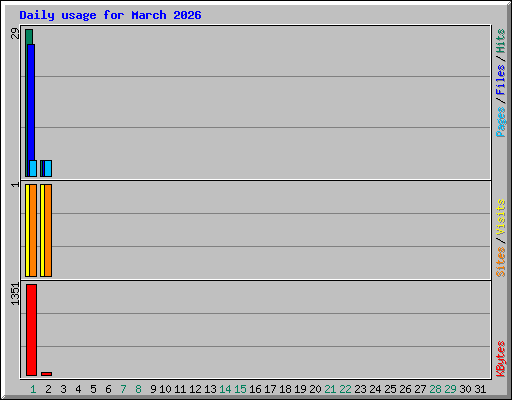Click day 9 on the x-axis

153,389
